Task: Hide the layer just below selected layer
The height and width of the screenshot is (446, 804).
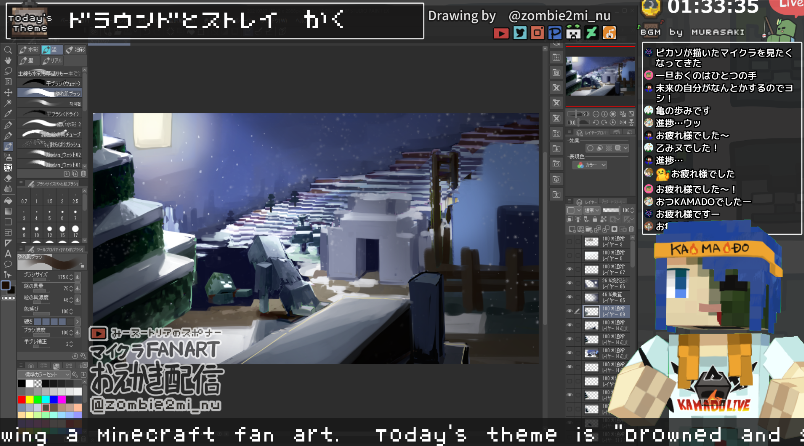Action: click(570, 325)
